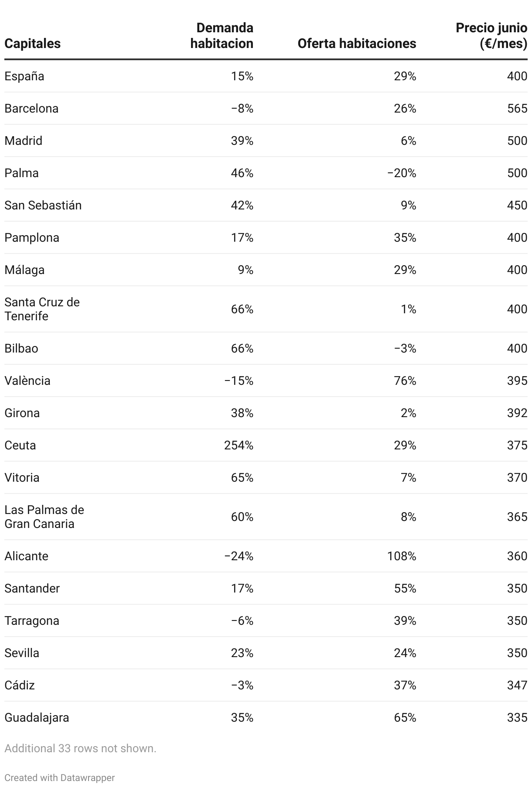
Task: Click Bilbao's 66% demand value
Action: pyautogui.click(x=242, y=349)
